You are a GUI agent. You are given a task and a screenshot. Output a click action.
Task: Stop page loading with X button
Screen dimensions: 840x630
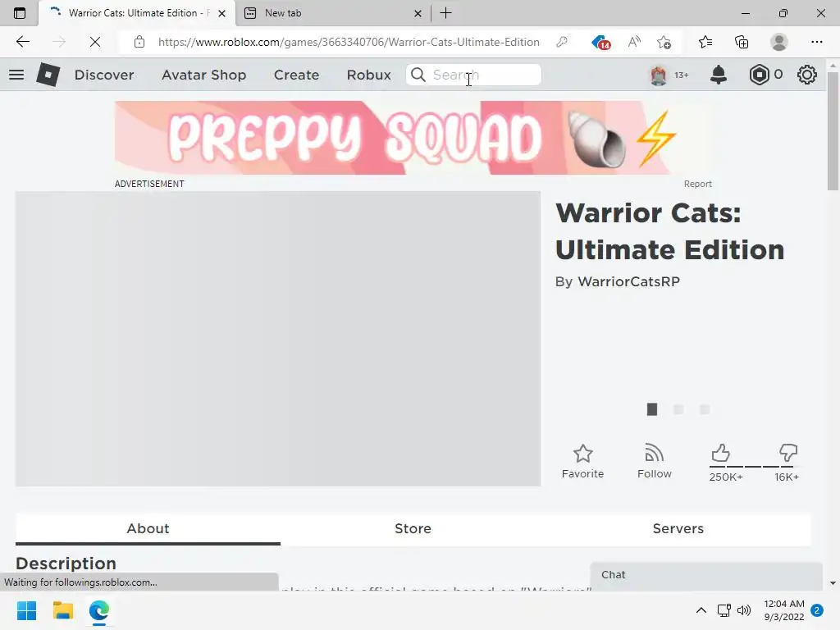click(95, 42)
